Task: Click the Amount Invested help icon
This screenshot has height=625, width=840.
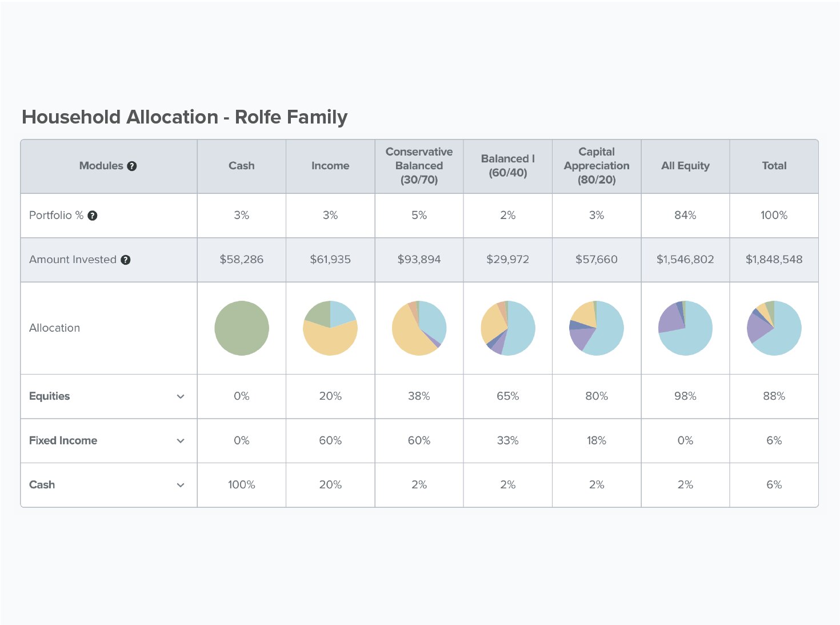Action: point(126,260)
